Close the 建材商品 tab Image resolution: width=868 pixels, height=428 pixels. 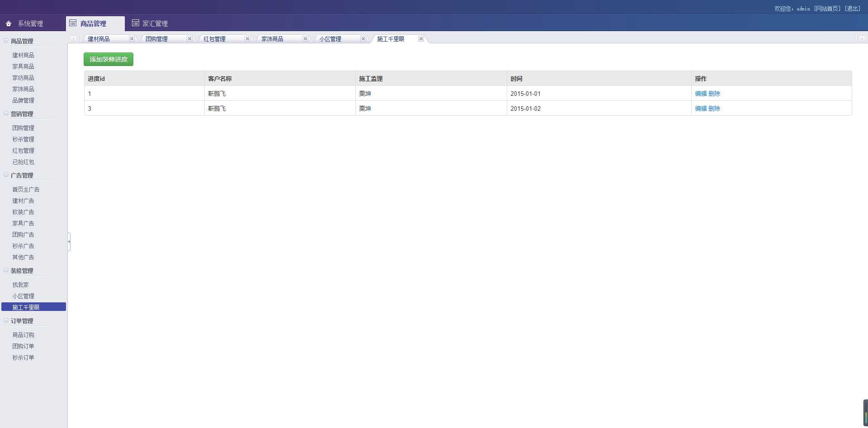(x=132, y=39)
